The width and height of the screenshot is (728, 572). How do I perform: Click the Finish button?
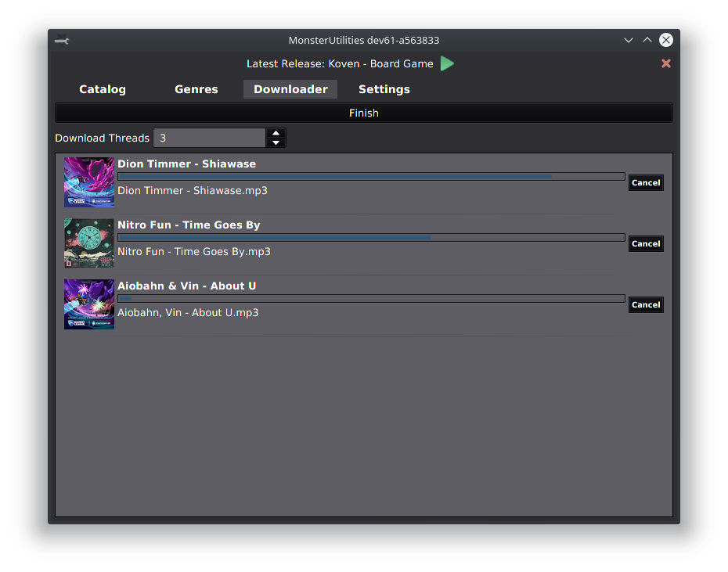[x=364, y=113]
